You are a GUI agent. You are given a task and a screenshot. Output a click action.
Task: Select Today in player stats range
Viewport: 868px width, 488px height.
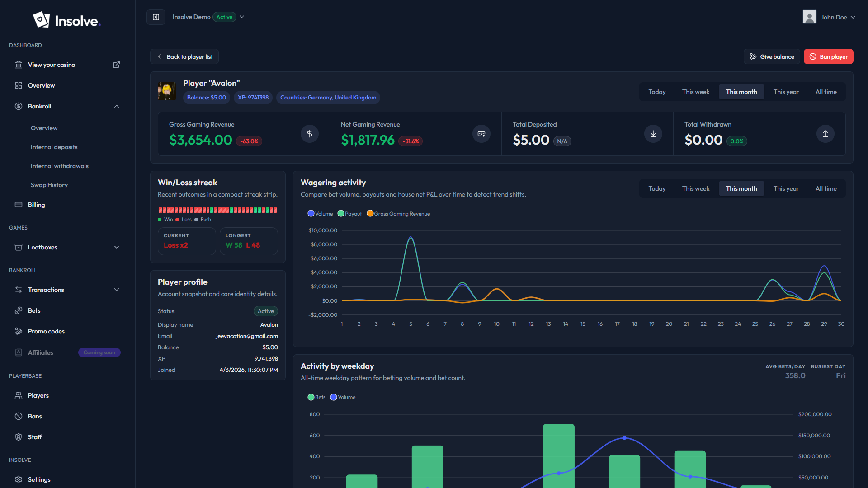(x=657, y=92)
